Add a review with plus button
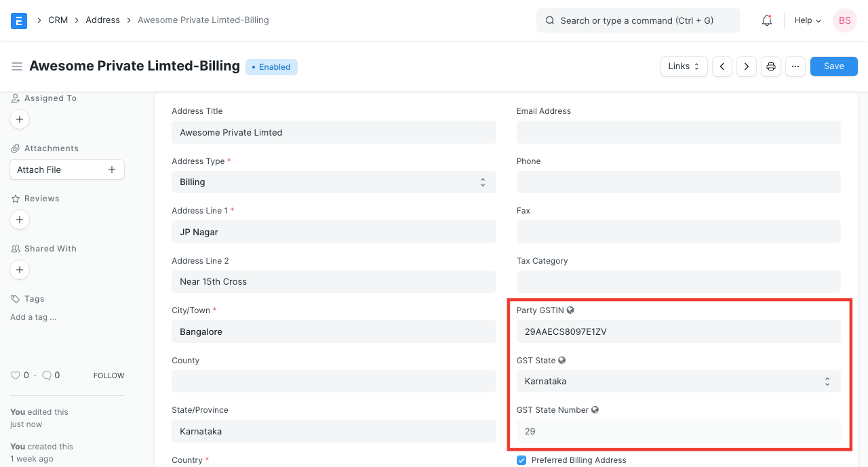Viewport: 868px width, 467px height. (20, 220)
